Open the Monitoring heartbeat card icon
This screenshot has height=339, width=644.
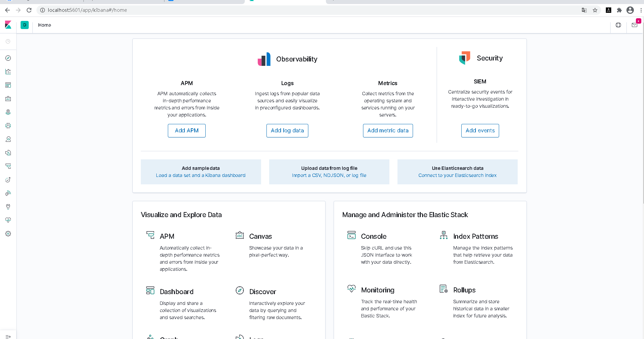tap(352, 289)
